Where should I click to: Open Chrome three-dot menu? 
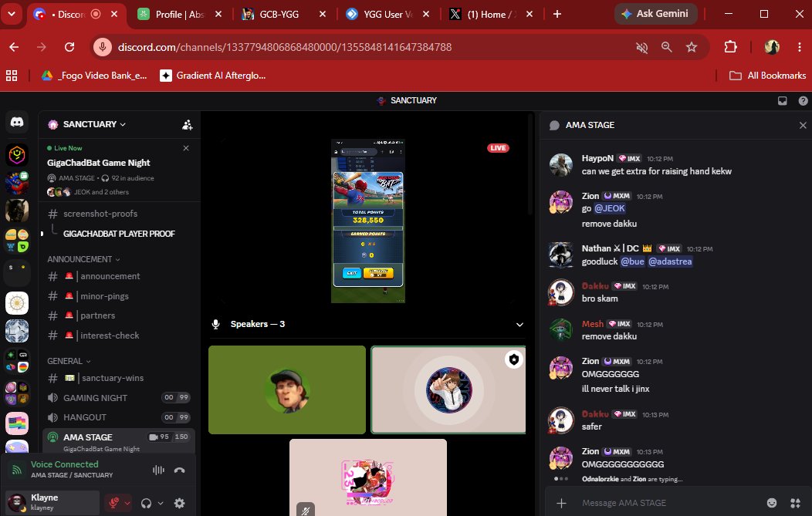(800, 47)
